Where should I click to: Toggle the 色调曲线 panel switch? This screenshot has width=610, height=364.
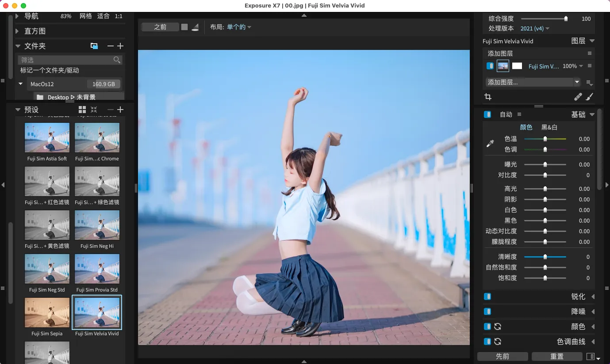[487, 341]
